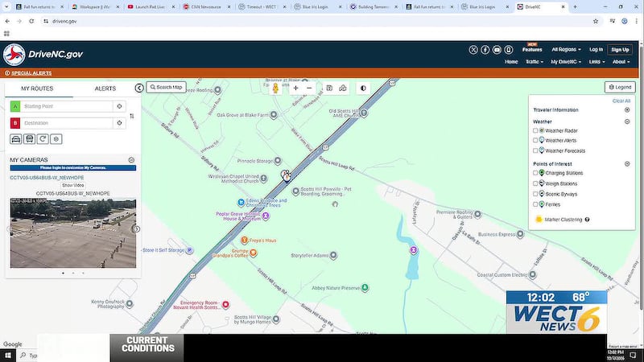Click the Sign Up button
Screen dimensions: 644x362
[620, 50]
